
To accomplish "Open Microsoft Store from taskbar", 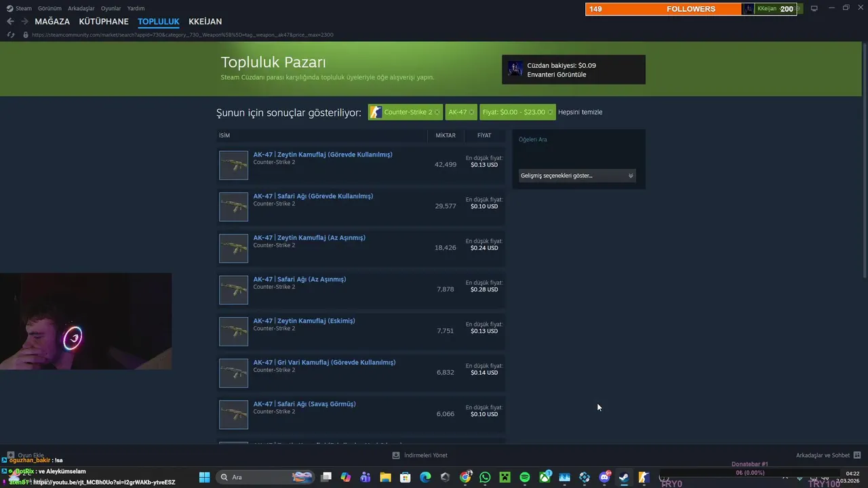I will click(x=406, y=477).
